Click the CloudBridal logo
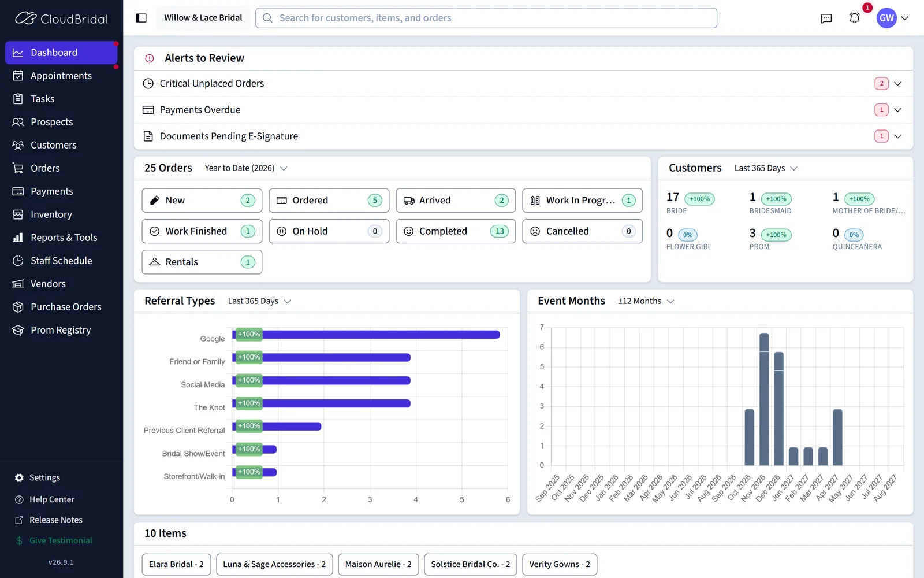 [x=61, y=18]
